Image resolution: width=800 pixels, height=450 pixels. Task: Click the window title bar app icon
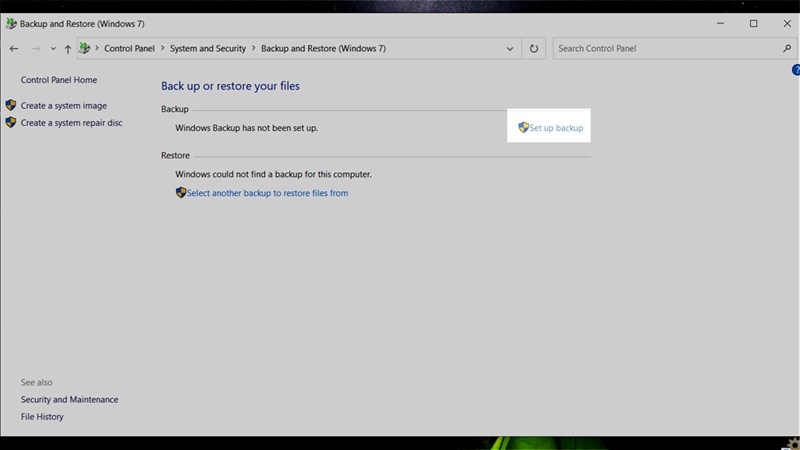pyautogui.click(x=11, y=23)
